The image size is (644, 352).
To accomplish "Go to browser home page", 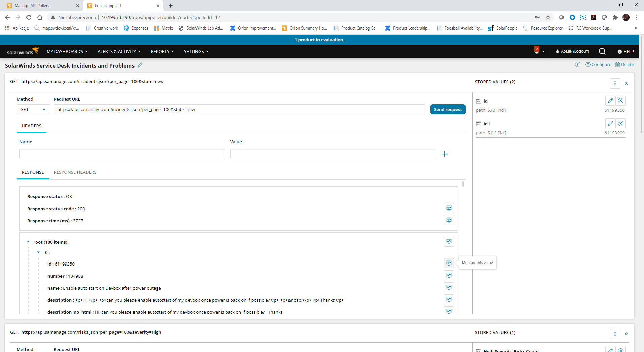I will pyautogui.click(x=40, y=17).
